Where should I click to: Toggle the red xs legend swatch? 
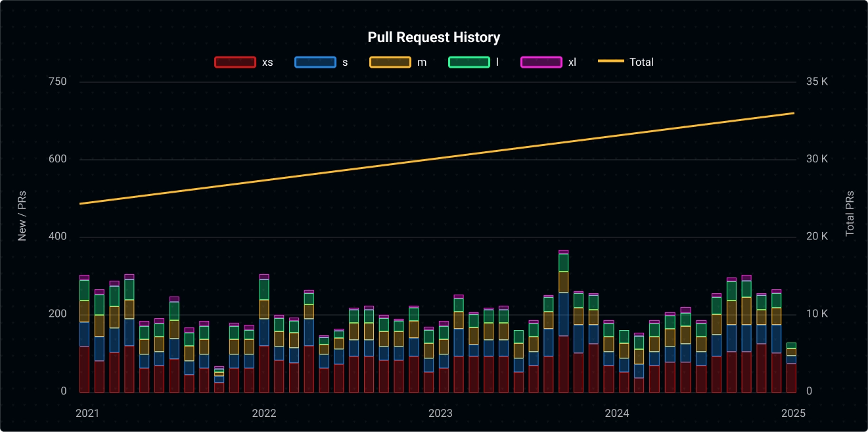pyautogui.click(x=235, y=62)
